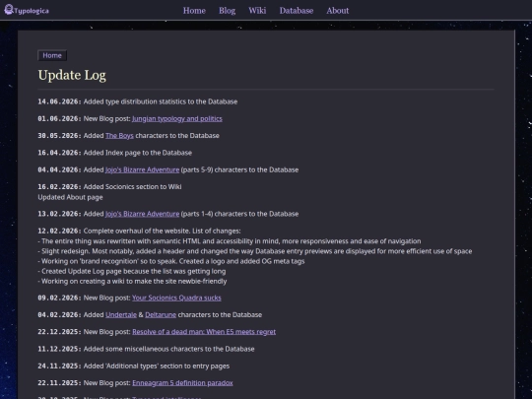Select the 'brand recognition' bullet line
The width and height of the screenshot is (532, 399).
(x=171, y=261)
